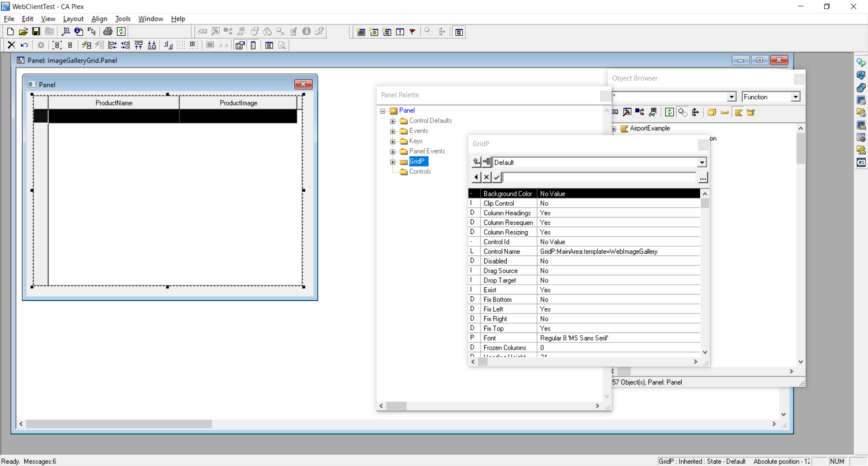This screenshot has width=868, height=466.
Task: Click the red flag icon in toolbar
Action: 412,32
